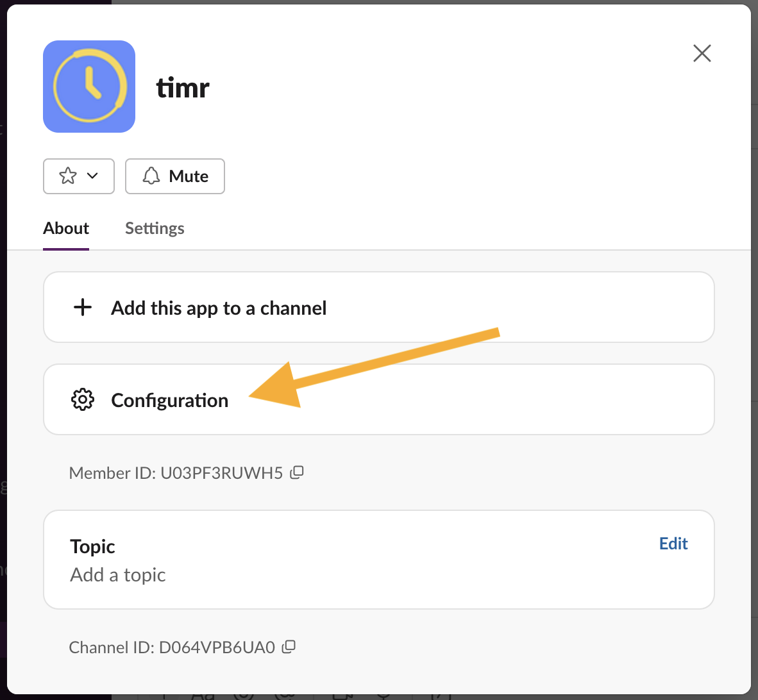
Task: Mute the timr app notifications
Action: coord(175,176)
